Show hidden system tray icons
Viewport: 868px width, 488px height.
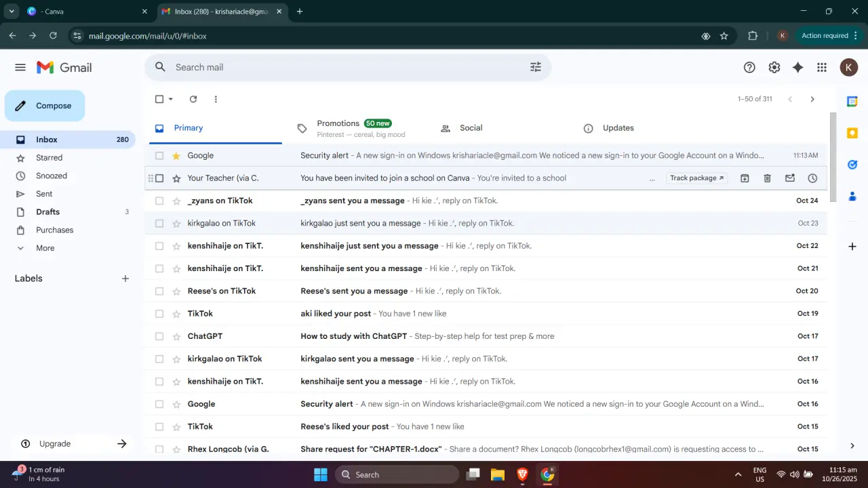pyautogui.click(x=738, y=474)
